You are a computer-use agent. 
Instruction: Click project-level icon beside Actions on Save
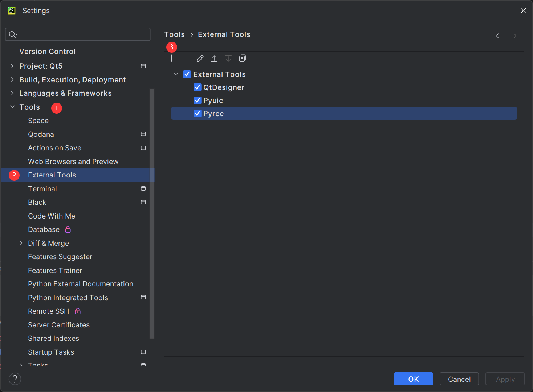(x=143, y=148)
